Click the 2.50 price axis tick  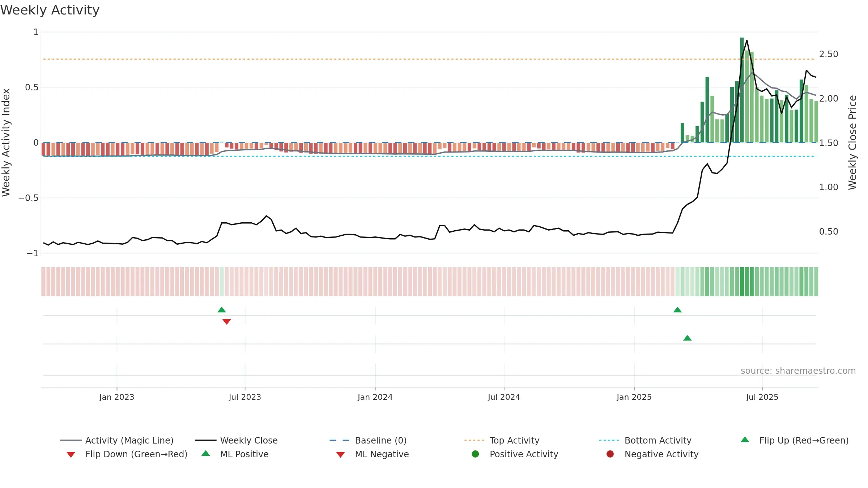click(829, 54)
